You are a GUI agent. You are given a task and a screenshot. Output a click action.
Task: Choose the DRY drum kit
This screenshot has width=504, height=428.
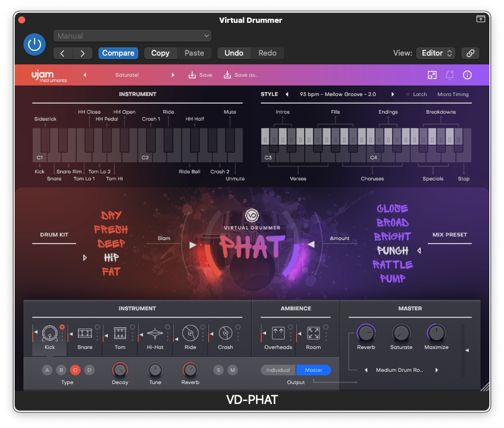(x=111, y=215)
